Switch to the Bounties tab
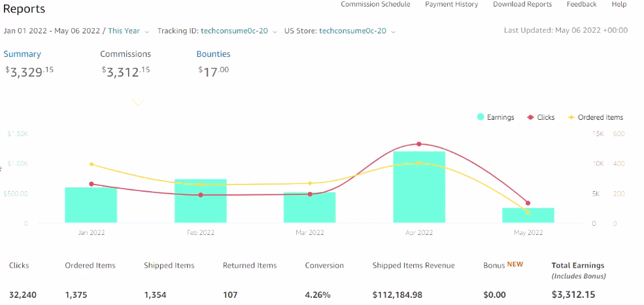Image resolution: width=644 pixels, height=305 pixels. coord(213,54)
